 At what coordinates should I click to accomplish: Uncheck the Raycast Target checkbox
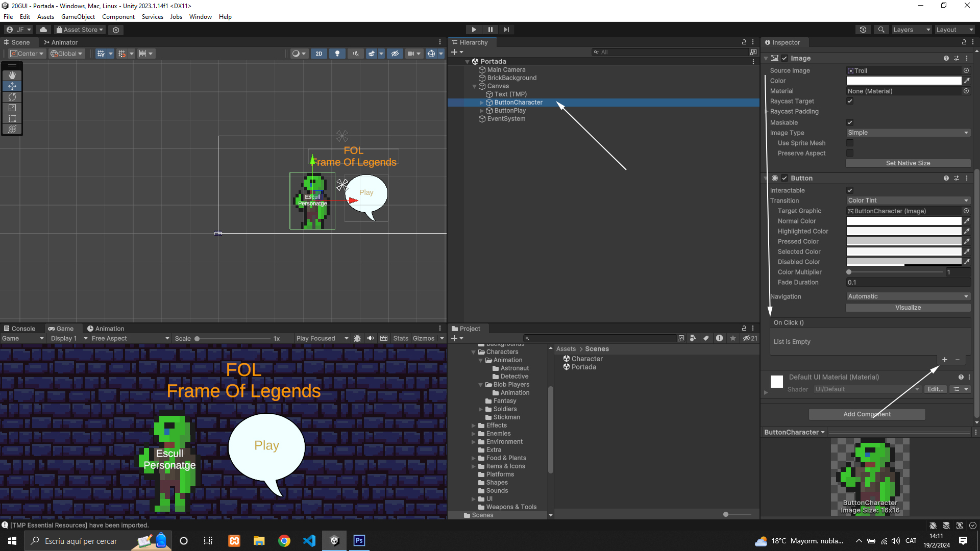[850, 101]
